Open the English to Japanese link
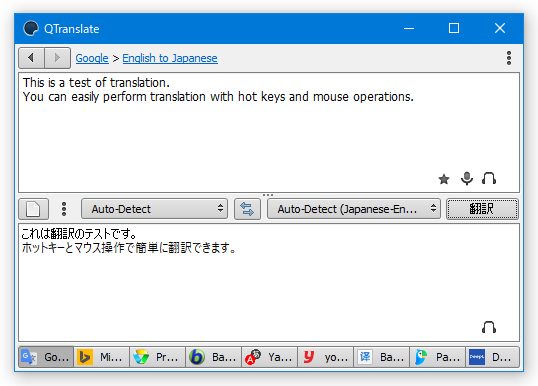This screenshot has height=386, width=538. (x=170, y=58)
